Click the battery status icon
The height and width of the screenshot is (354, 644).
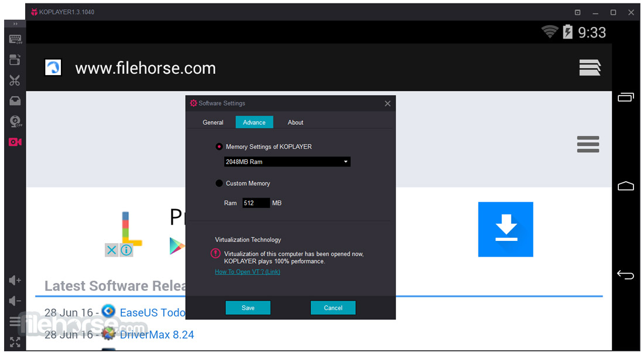click(x=568, y=32)
